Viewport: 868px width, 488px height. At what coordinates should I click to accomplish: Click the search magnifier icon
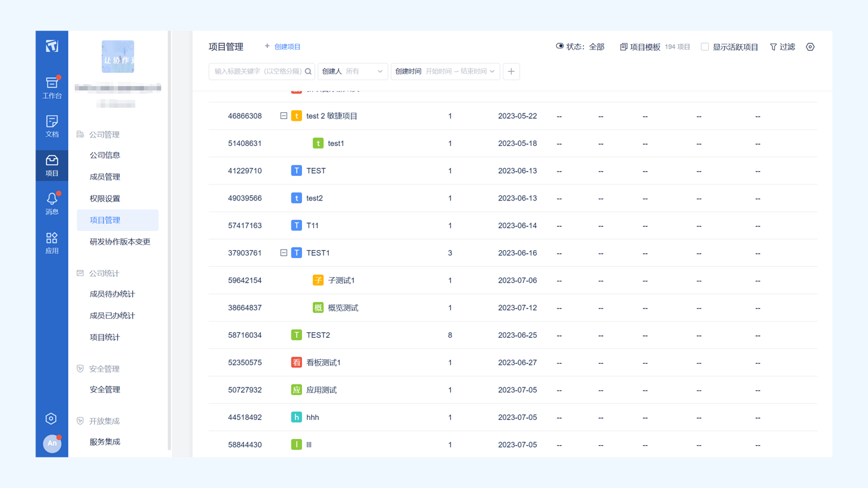(308, 72)
